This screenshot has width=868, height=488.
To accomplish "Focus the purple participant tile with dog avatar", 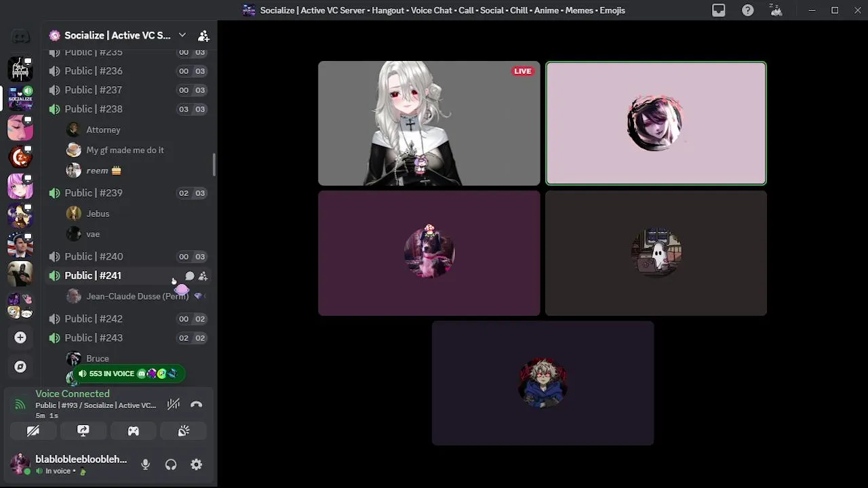I will point(429,253).
